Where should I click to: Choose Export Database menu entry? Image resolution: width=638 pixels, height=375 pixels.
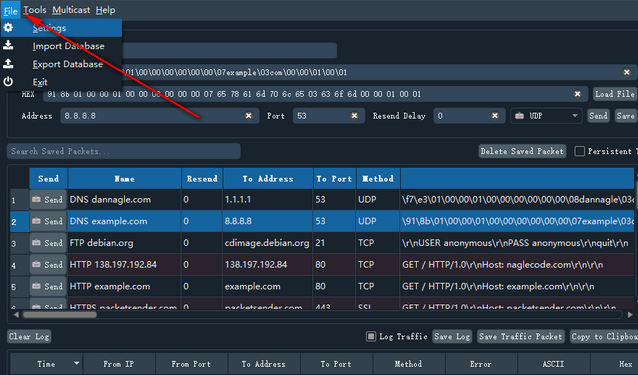tap(61, 64)
